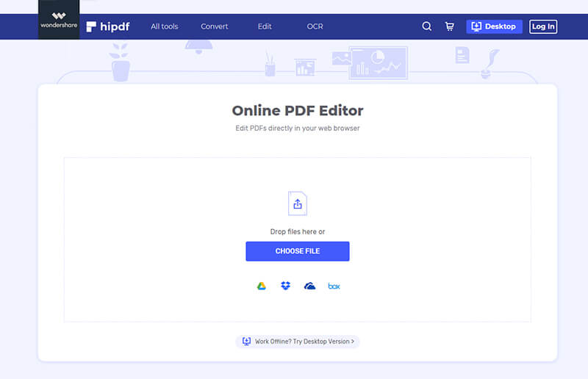The width and height of the screenshot is (588, 379).
Task: Open the All tools menu
Action: click(x=164, y=26)
